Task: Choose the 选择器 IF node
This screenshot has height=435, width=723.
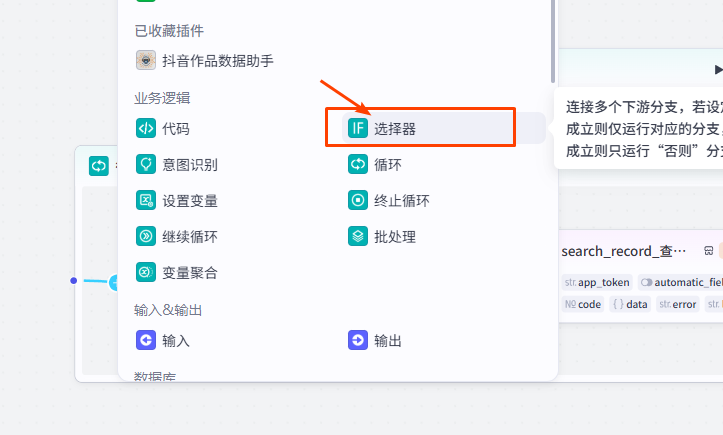Action: point(444,128)
